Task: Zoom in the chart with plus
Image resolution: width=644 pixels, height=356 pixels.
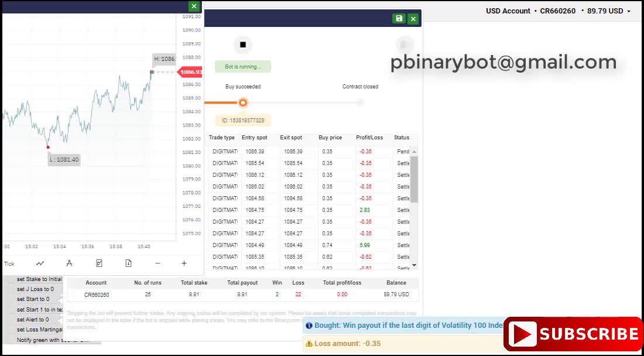Action: tap(184, 263)
